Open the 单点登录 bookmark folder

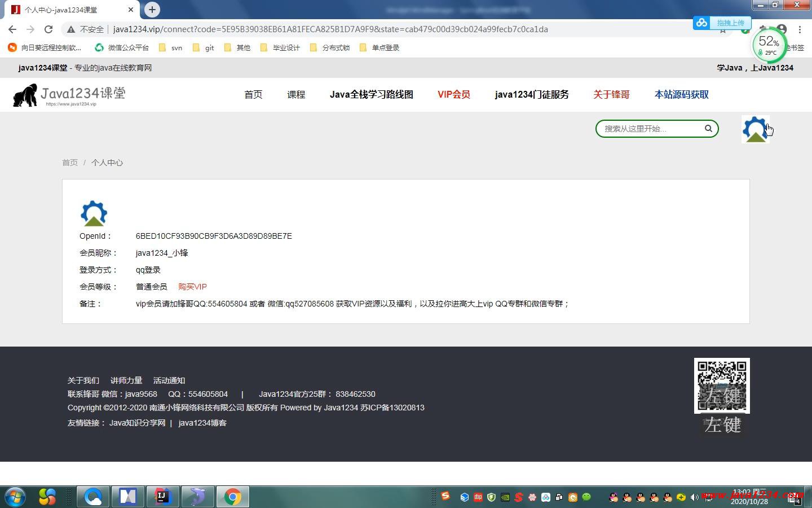coord(379,47)
